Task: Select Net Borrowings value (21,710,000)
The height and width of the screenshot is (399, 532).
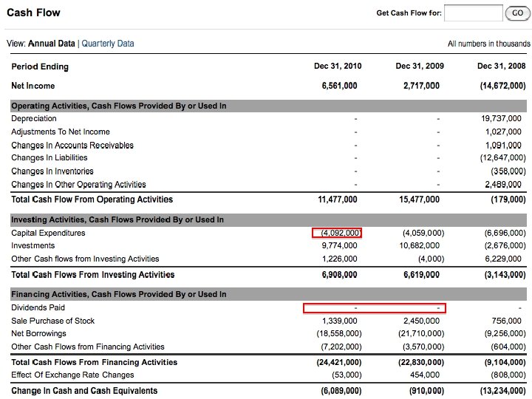Action: coord(421,333)
